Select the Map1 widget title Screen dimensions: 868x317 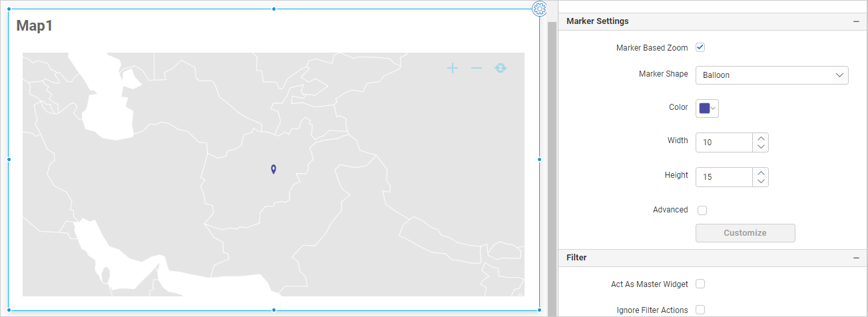(x=35, y=26)
